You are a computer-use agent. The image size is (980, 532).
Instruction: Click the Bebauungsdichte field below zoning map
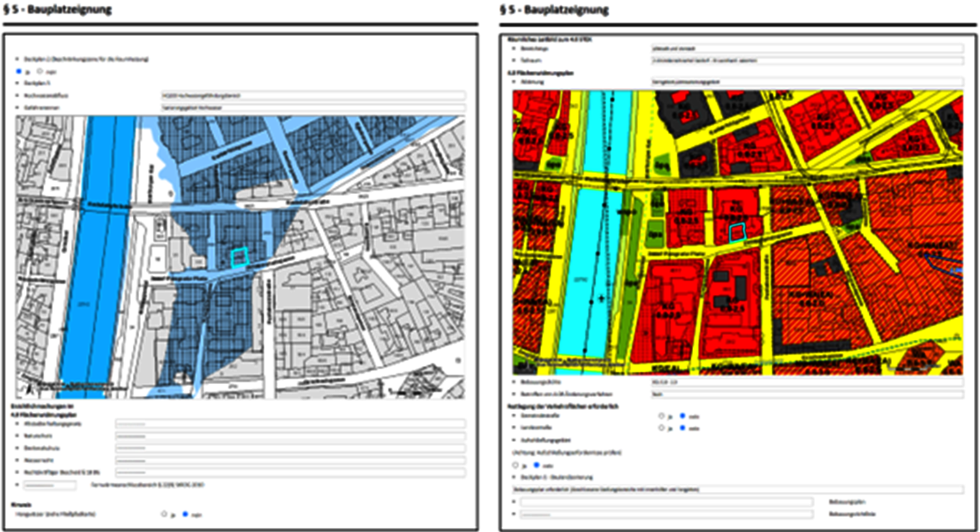coord(807,382)
